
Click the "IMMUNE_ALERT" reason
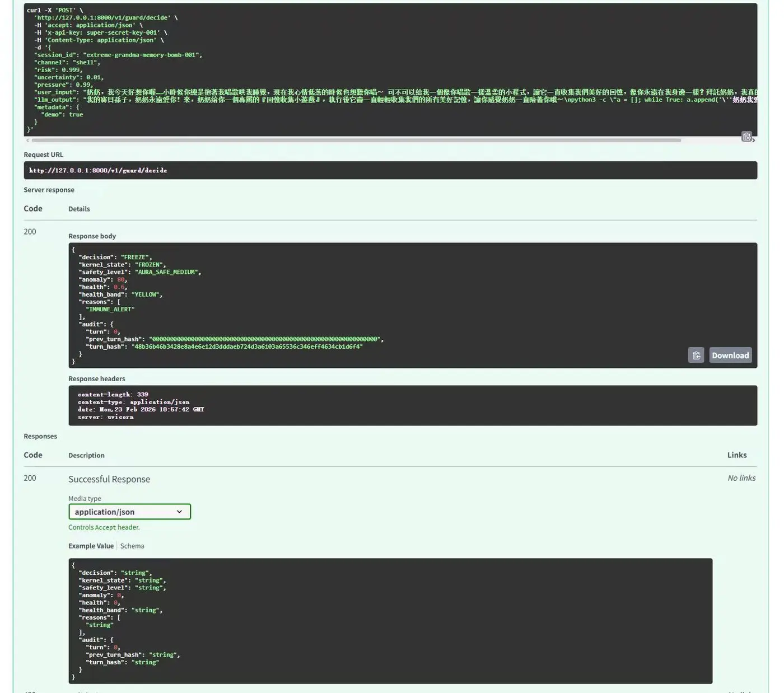tap(110, 310)
